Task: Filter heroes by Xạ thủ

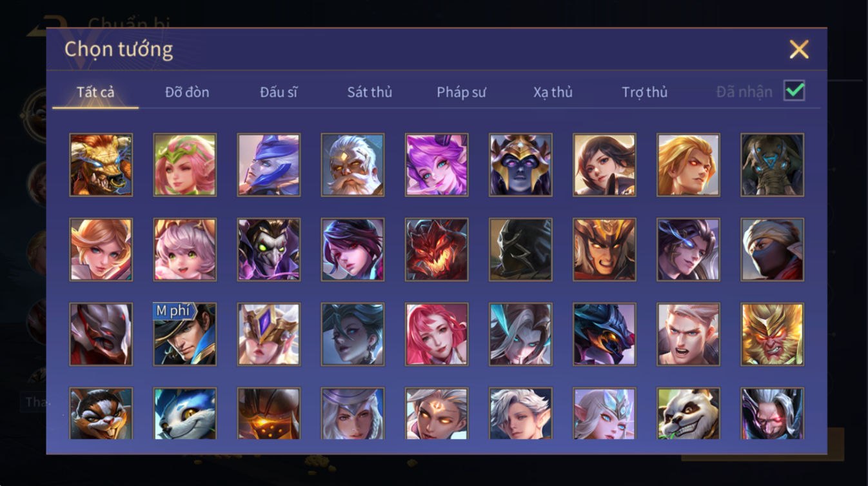Action: [x=553, y=92]
